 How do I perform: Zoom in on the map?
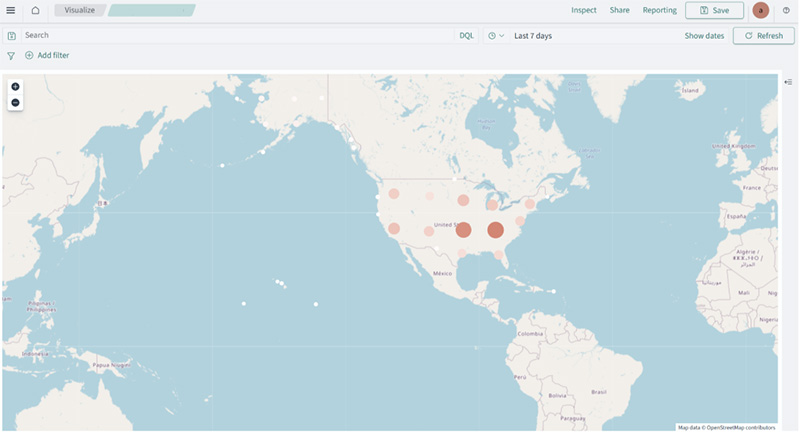point(15,87)
